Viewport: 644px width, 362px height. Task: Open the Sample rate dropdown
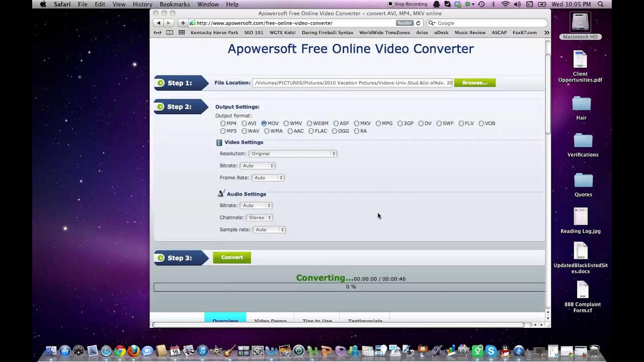click(269, 229)
